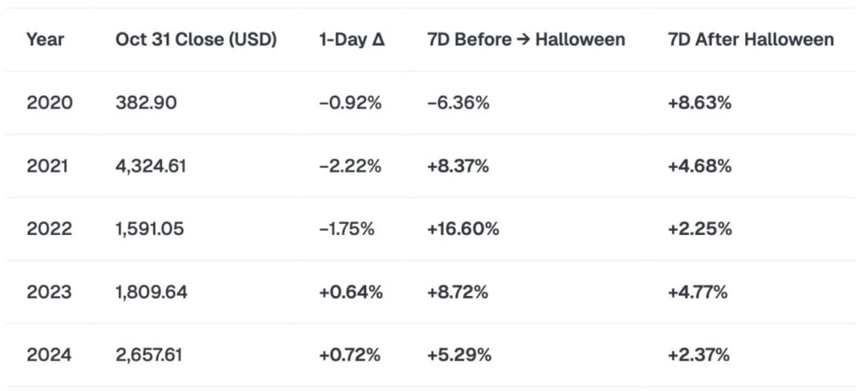The height and width of the screenshot is (391, 868).
Task: Select the 2022 year cell
Action: pos(49,229)
